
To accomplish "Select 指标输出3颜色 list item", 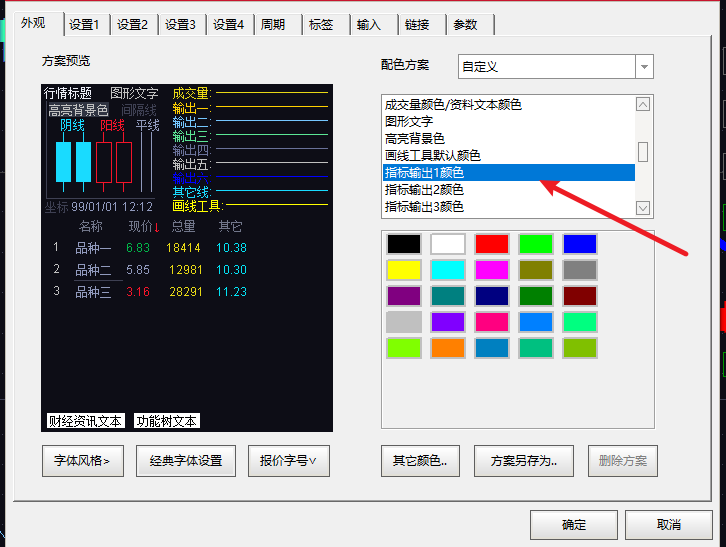I will 508,207.
